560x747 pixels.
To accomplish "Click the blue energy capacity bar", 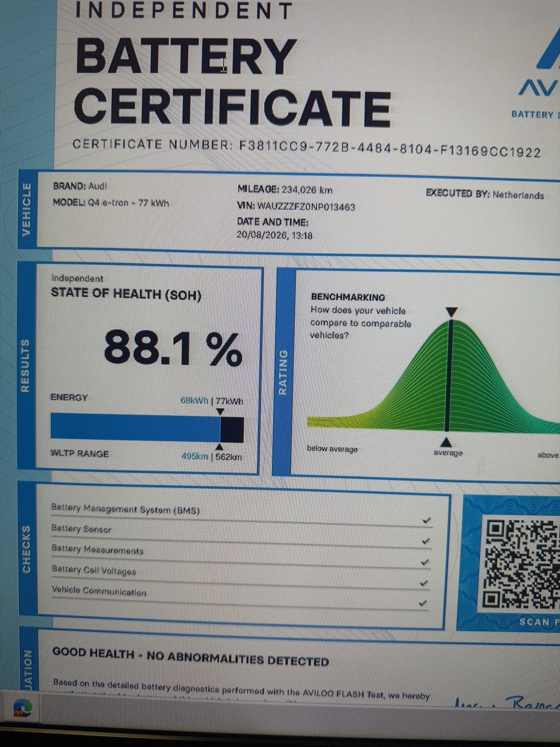I will click(x=136, y=427).
